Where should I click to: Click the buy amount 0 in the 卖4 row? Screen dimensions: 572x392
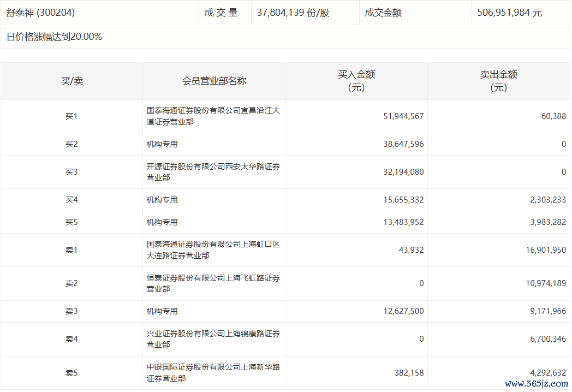pyautogui.click(x=421, y=340)
